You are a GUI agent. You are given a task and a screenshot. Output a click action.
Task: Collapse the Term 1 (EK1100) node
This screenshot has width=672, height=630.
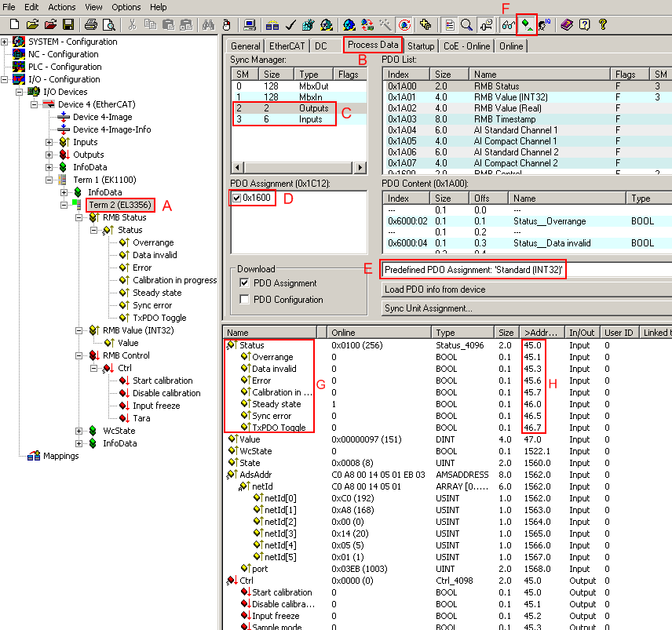coord(49,180)
